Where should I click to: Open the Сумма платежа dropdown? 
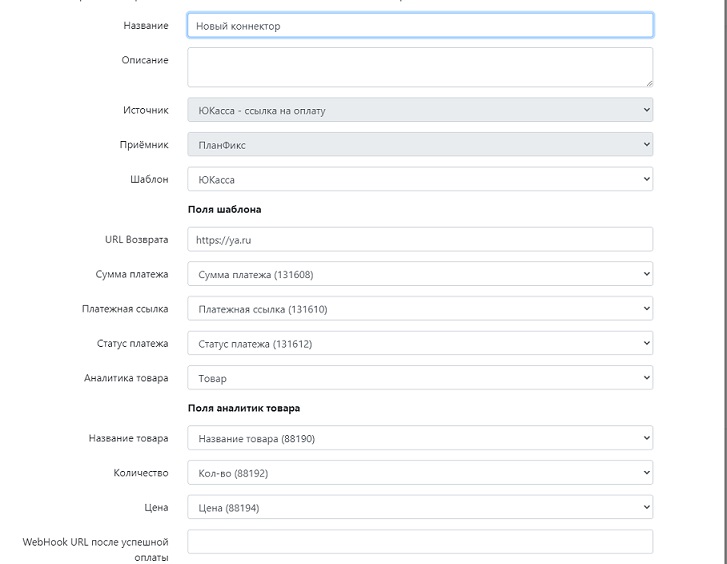[420, 274]
